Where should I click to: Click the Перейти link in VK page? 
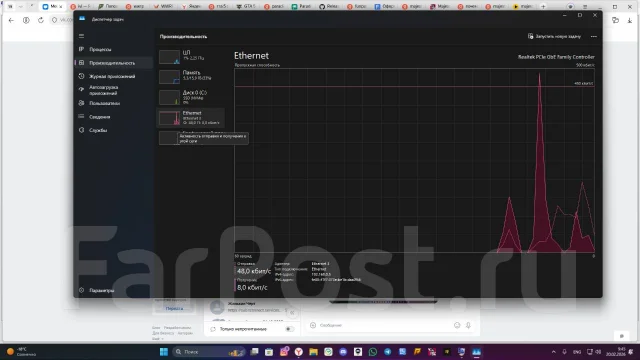[x=175, y=309]
